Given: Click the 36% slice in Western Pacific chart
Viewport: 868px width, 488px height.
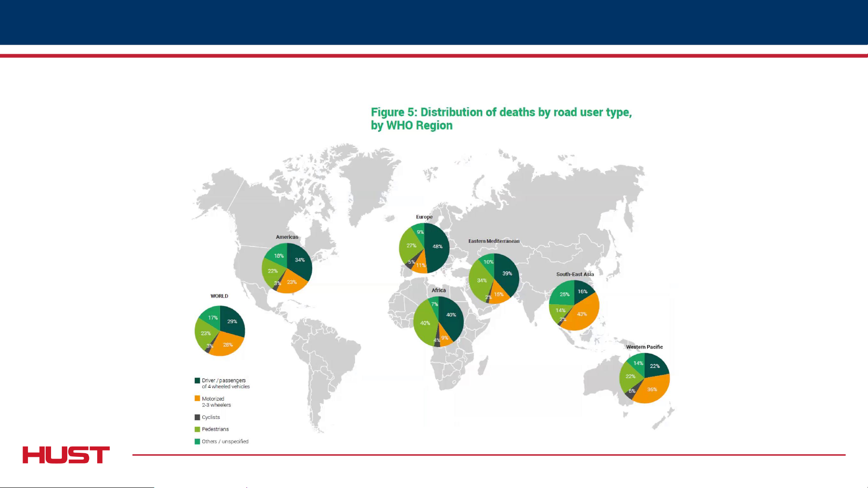Looking at the screenshot, I should click(652, 390).
